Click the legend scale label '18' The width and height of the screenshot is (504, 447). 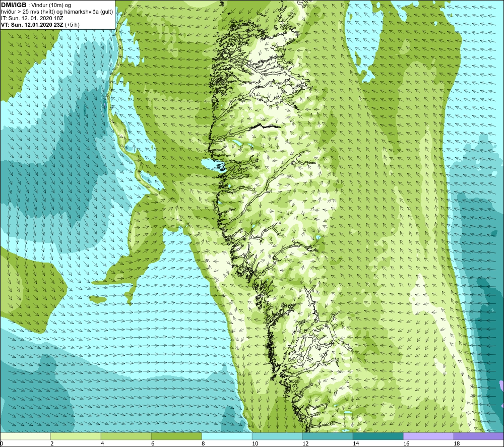(457, 444)
